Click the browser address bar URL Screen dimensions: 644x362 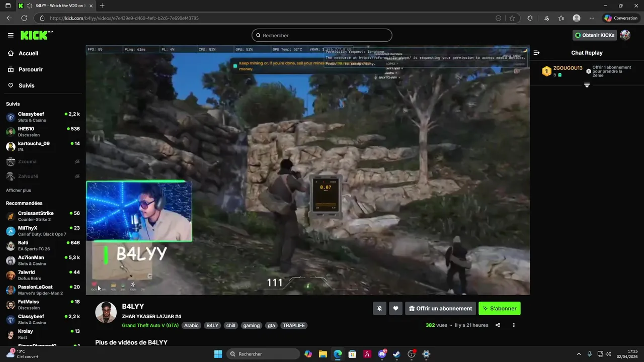124,18
